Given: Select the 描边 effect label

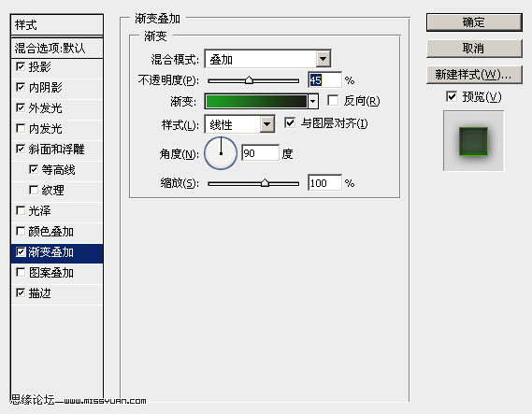Looking at the screenshot, I should click(39, 293).
